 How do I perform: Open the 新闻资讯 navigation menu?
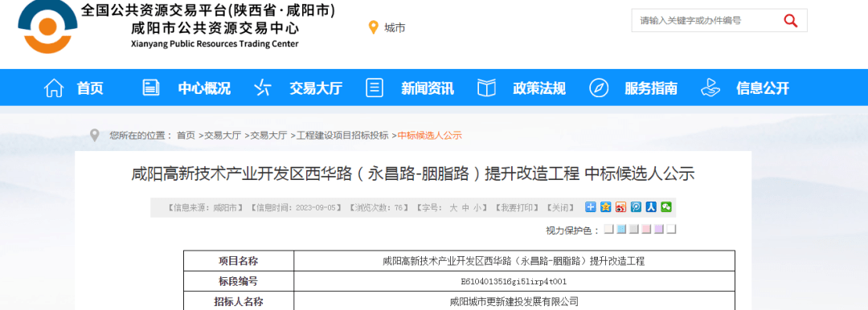428,88
